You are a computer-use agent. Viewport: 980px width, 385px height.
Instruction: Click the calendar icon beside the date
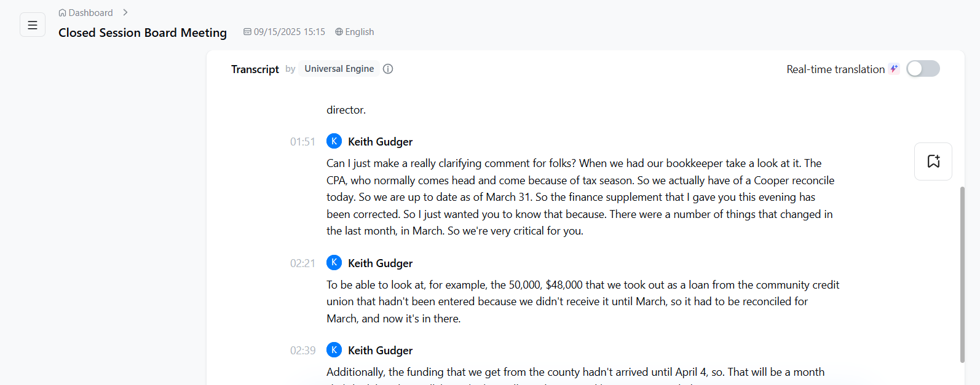click(x=247, y=32)
